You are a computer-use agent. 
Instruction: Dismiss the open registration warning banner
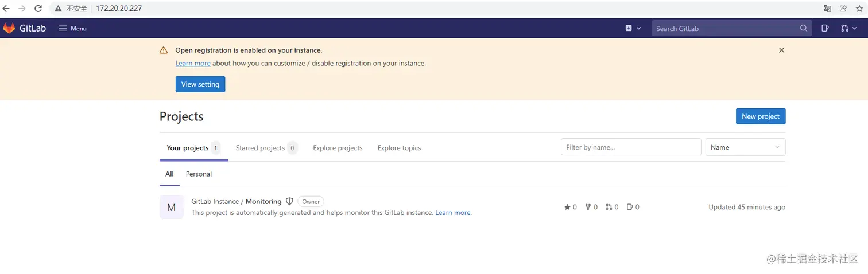click(x=781, y=50)
